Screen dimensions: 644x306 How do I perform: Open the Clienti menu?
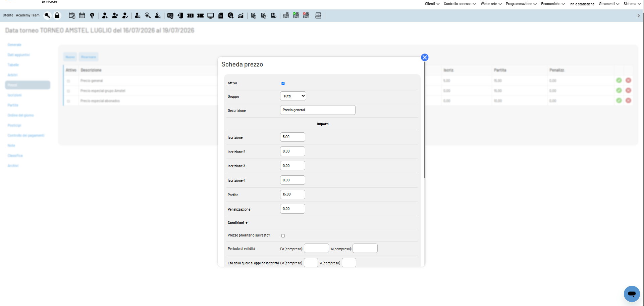432,4
